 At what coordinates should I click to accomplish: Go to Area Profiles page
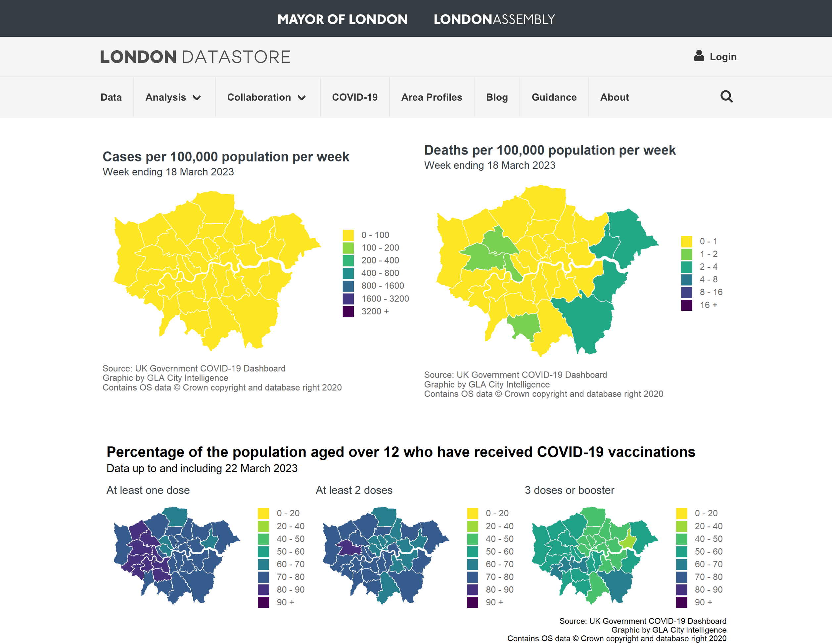pyautogui.click(x=431, y=97)
